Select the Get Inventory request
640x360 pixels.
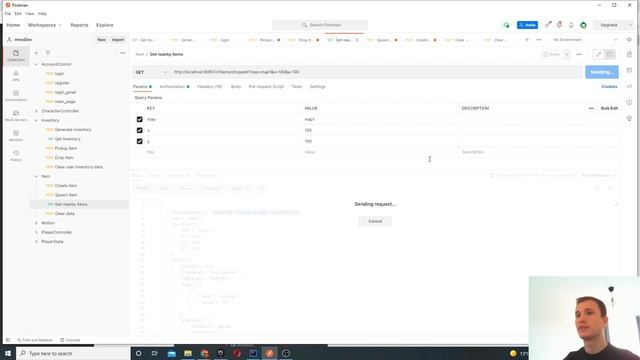pos(68,139)
